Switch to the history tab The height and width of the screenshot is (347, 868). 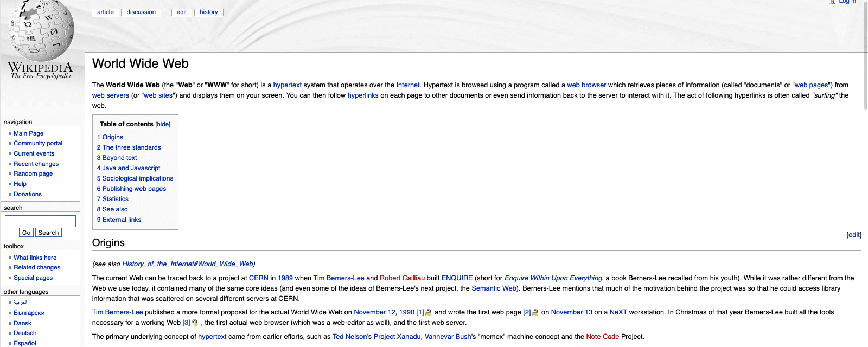pyautogui.click(x=208, y=12)
